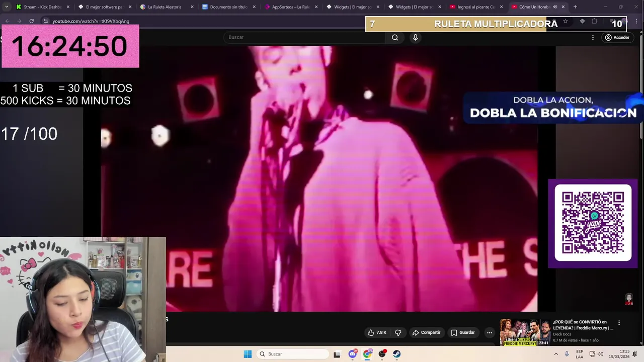Open the browser extensions puzzle icon
The width and height of the screenshot is (644, 362).
pyautogui.click(x=594, y=21)
